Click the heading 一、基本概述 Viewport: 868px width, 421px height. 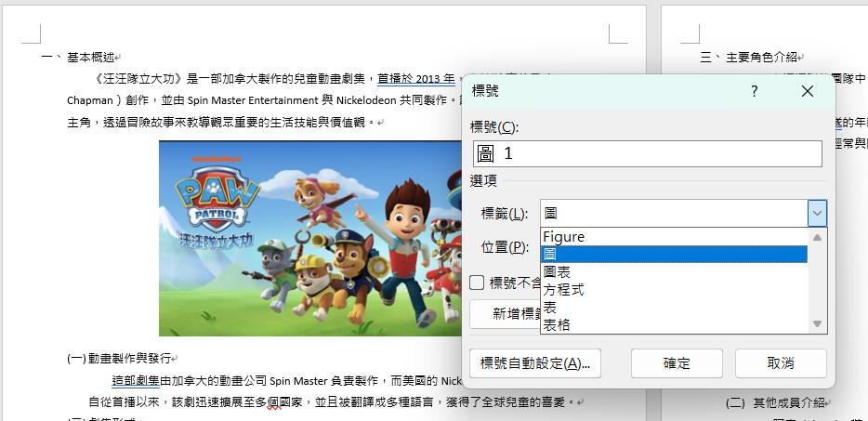[x=79, y=57]
